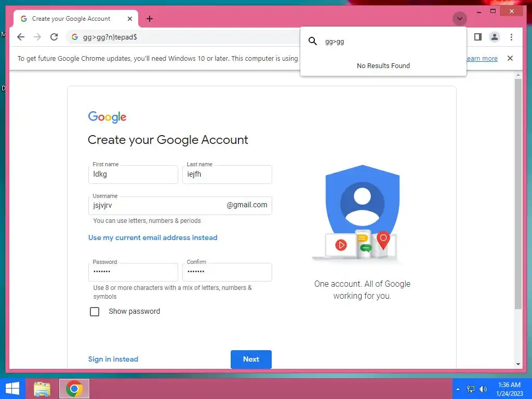Viewport: 532px width, 399px height.
Task: Click the Chrome icon in the taskbar
Action: 74,389
